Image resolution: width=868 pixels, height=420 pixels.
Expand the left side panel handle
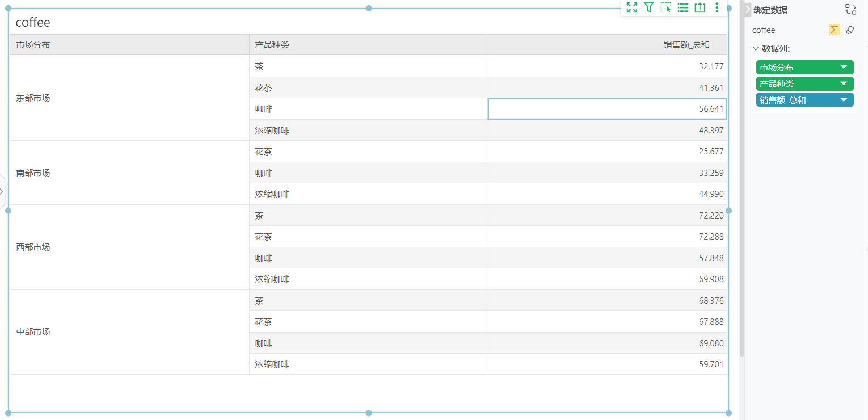point(2,191)
